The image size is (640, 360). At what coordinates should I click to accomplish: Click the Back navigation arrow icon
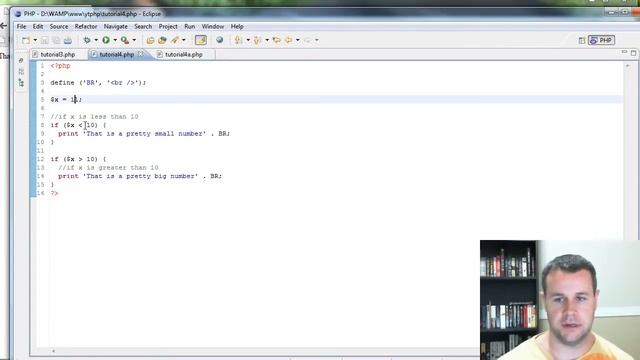tap(289, 40)
